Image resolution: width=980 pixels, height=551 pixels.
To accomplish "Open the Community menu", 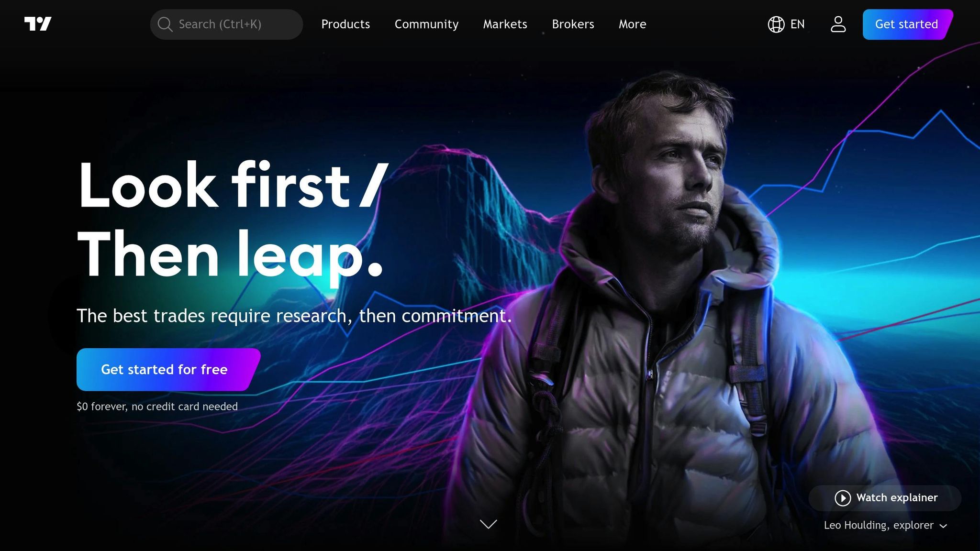I will 426,24.
